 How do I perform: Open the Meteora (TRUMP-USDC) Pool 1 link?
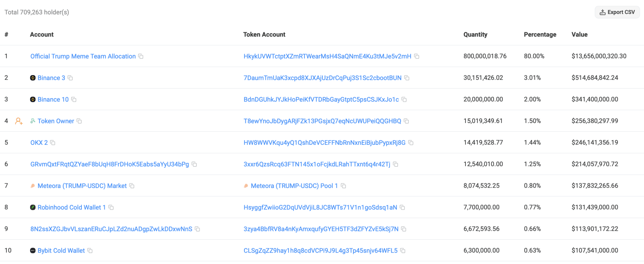pyautogui.click(x=295, y=186)
